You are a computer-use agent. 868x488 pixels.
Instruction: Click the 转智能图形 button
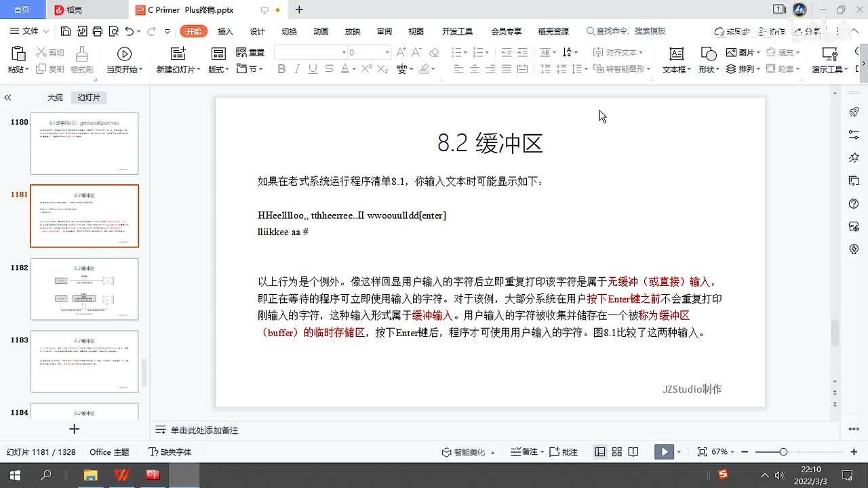tap(622, 69)
